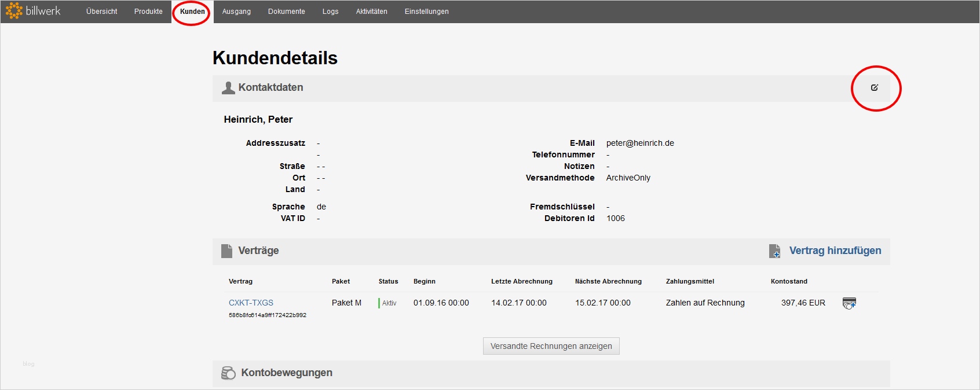Open the Übersicht menu
Screen dimensions: 980x390
[x=102, y=12]
